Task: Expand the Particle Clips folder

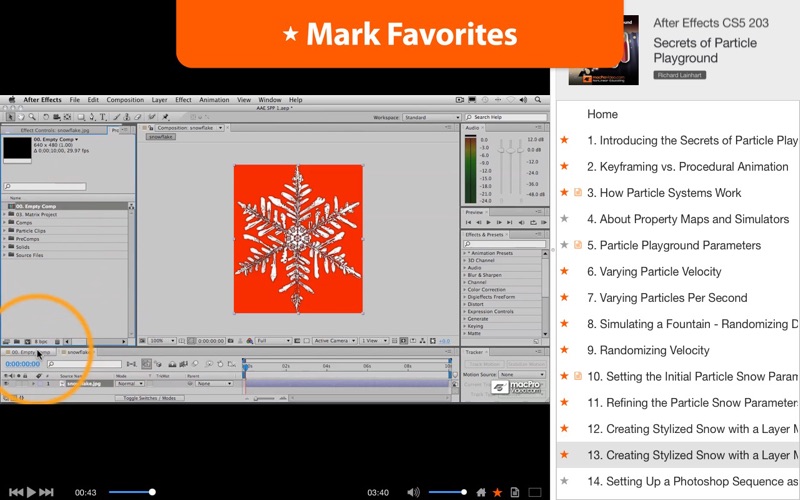Action: [x=5, y=231]
